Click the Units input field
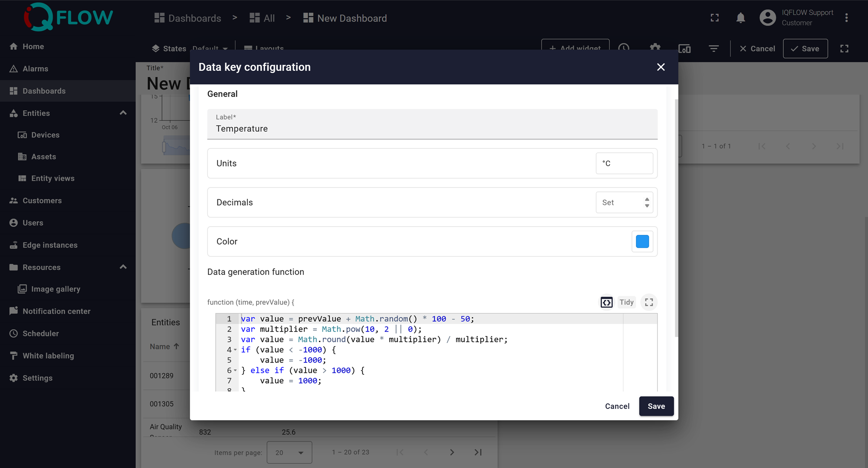The image size is (868, 468). tap(624, 163)
